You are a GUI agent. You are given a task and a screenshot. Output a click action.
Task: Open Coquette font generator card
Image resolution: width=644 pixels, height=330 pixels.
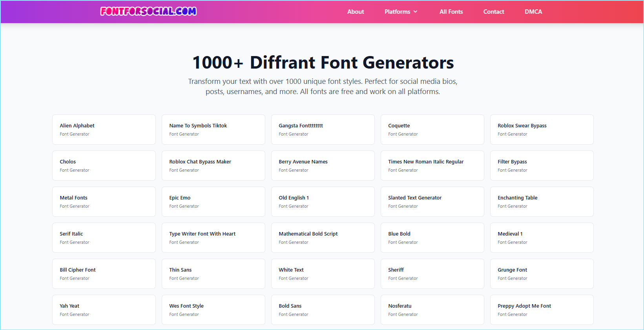tap(432, 129)
